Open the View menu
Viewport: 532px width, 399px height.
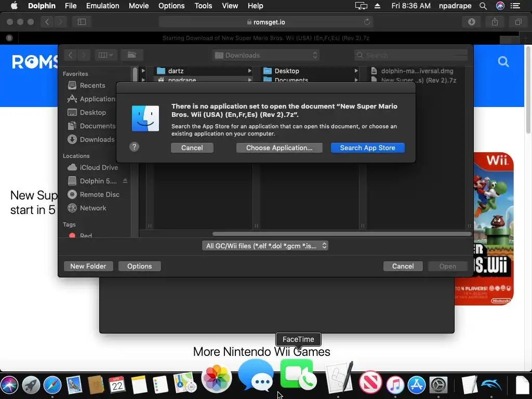click(x=230, y=6)
